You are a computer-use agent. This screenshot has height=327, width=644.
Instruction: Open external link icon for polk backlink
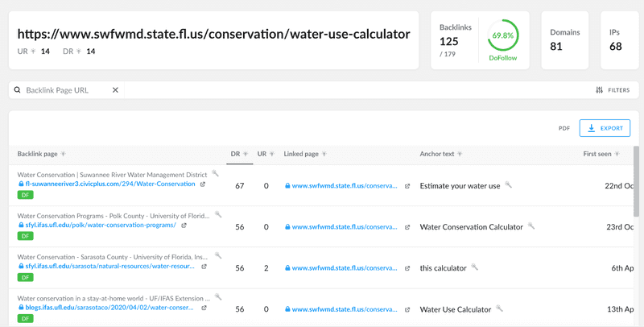tap(184, 226)
